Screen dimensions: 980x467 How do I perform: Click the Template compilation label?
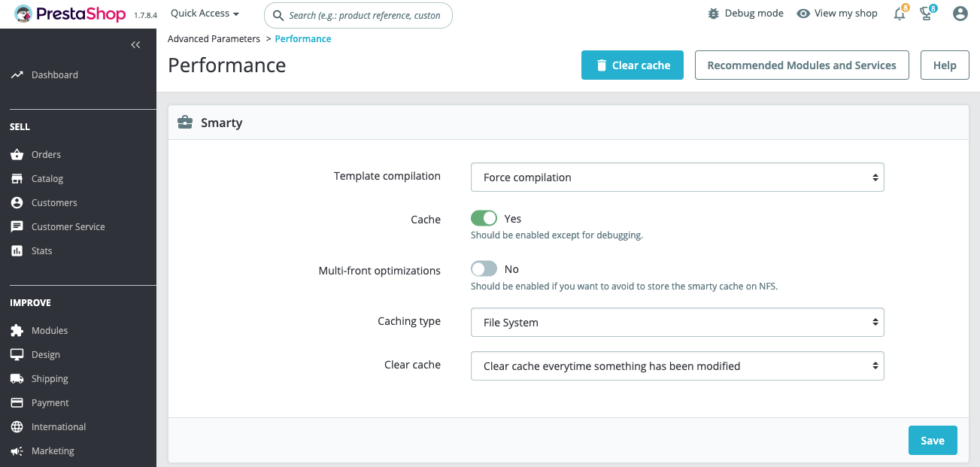pos(387,176)
